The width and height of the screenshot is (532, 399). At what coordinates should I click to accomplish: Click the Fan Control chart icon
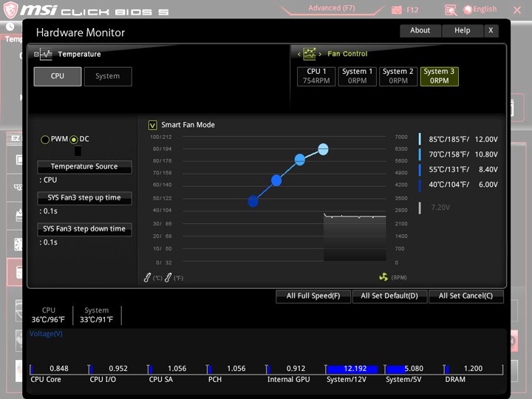coord(309,54)
